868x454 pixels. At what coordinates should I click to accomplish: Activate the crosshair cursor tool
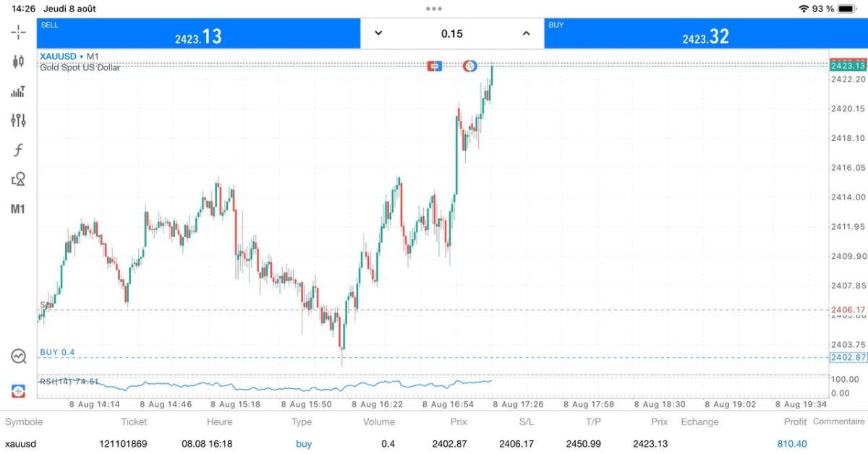[18, 33]
